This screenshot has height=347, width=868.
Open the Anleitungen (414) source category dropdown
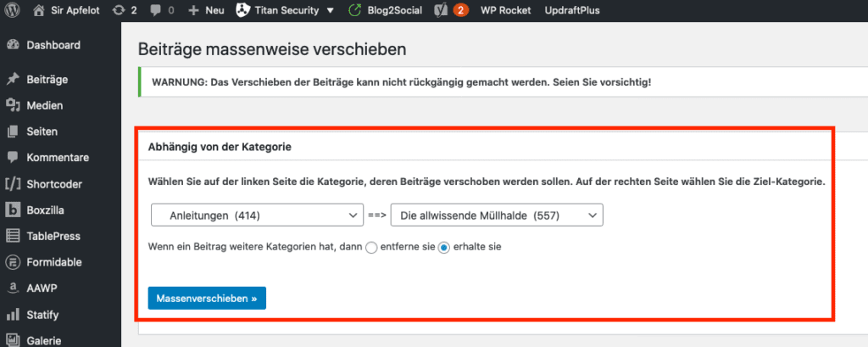258,216
